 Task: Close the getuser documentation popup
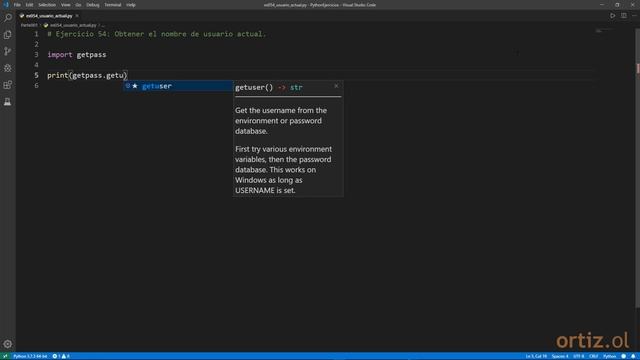pyautogui.click(x=336, y=86)
